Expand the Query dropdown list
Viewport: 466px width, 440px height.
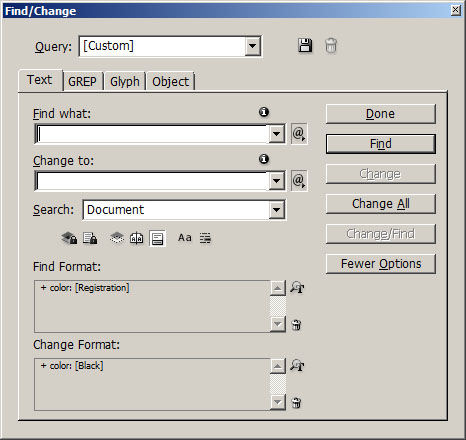pyautogui.click(x=253, y=46)
